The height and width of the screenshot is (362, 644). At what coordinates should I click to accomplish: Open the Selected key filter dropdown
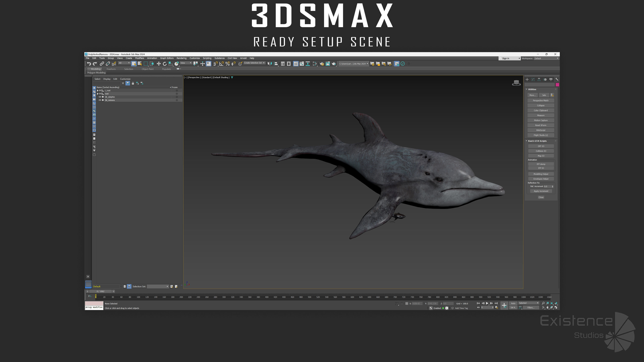pyautogui.click(x=528, y=303)
